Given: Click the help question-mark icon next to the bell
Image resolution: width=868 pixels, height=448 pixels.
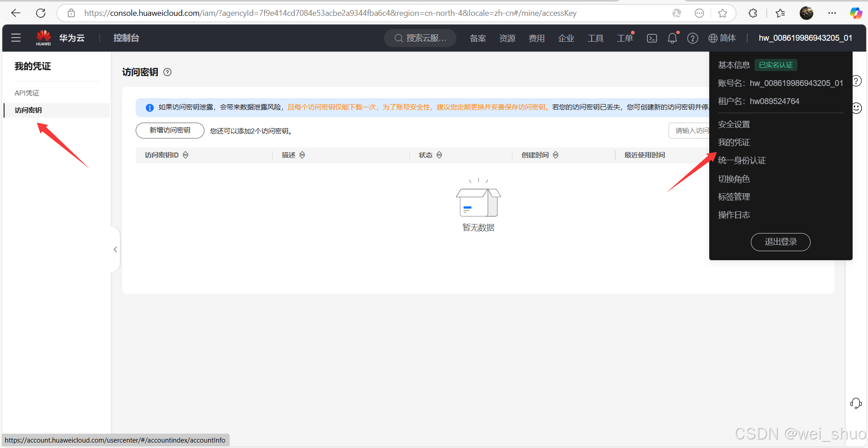Looking at the screenshot, I should 693,38.
